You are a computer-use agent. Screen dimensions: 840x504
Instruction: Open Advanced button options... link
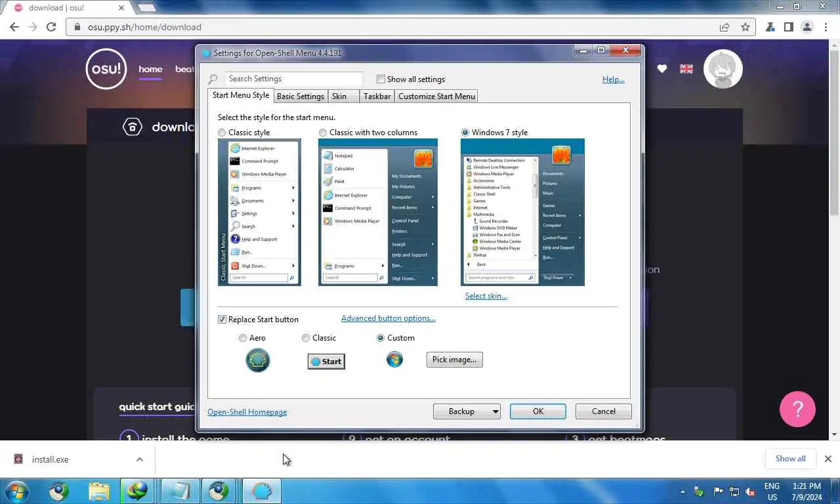click(x=388, y=318)
